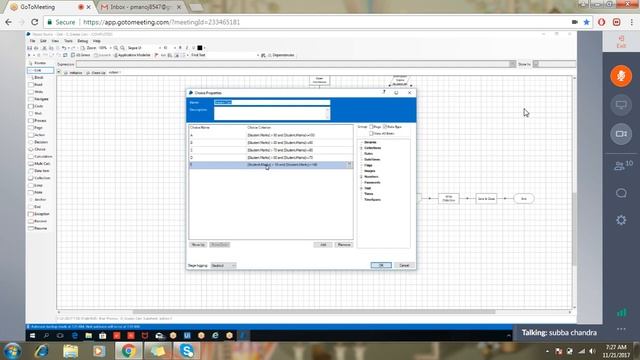640x360 pixels.
Task: Click the Name field in Choice Properties
Action: (272, 102)
